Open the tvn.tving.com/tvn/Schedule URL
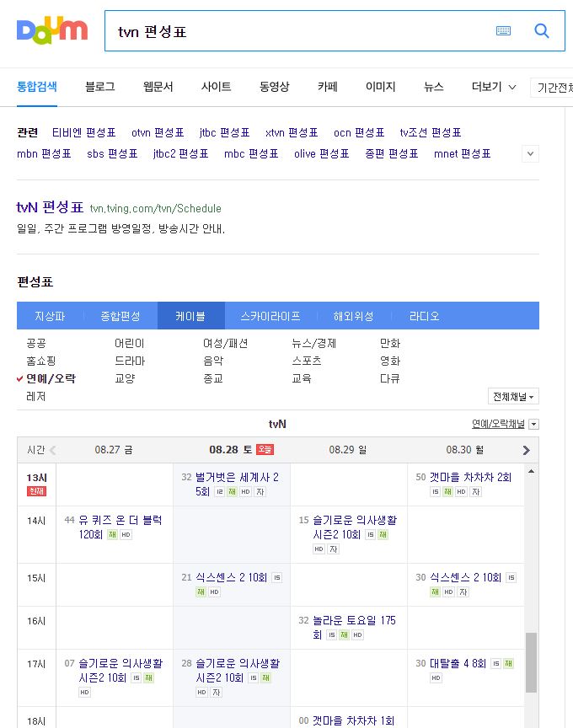 (x=156, y=208)
